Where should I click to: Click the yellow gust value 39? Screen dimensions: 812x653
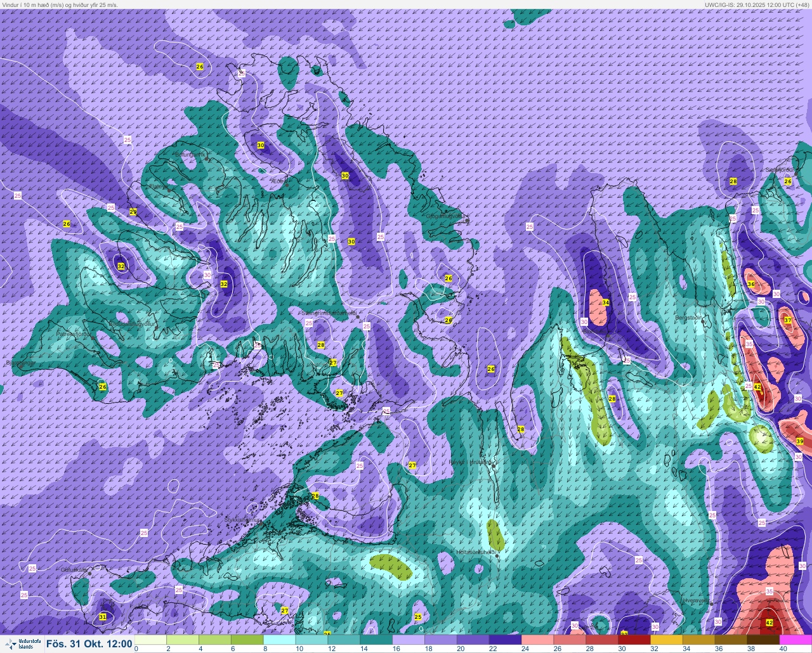(800, 441)
